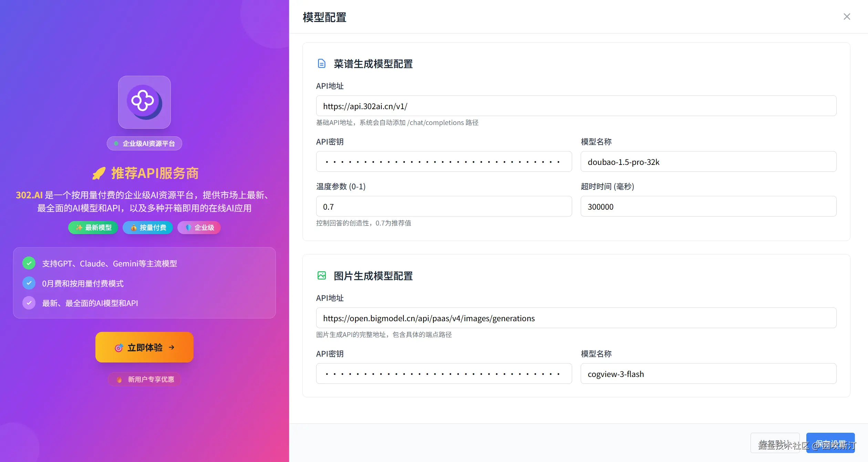Click the blue checkmark beside 0月费和按用量付费模式

coord(29,283)
